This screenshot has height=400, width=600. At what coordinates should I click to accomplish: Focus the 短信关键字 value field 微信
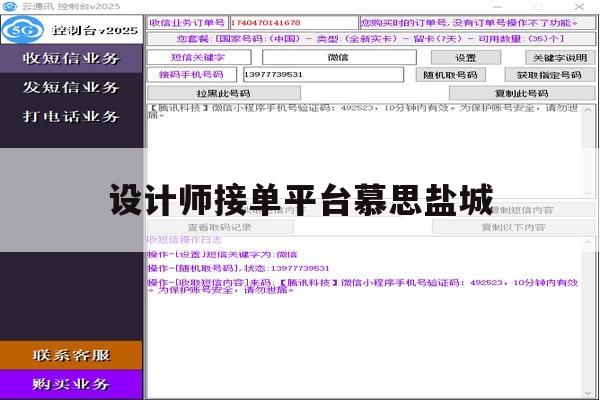point(339,57)
